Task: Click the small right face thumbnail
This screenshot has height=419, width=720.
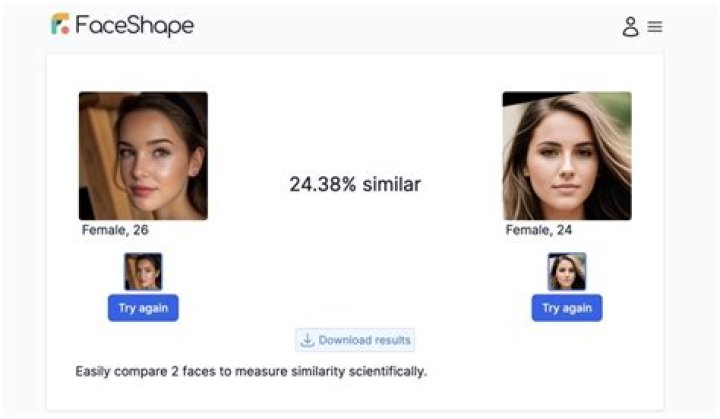Action: pyautogui.click(x=567, y=272)
